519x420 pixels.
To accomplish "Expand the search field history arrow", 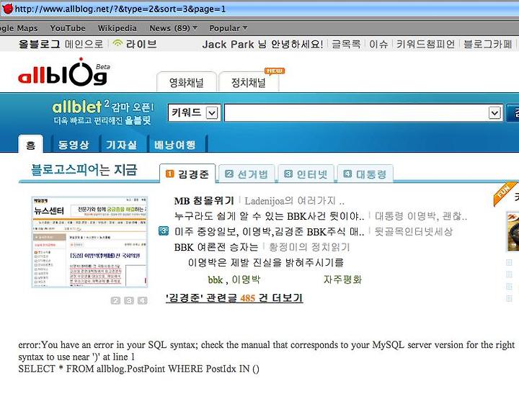I will click(494, 113).
